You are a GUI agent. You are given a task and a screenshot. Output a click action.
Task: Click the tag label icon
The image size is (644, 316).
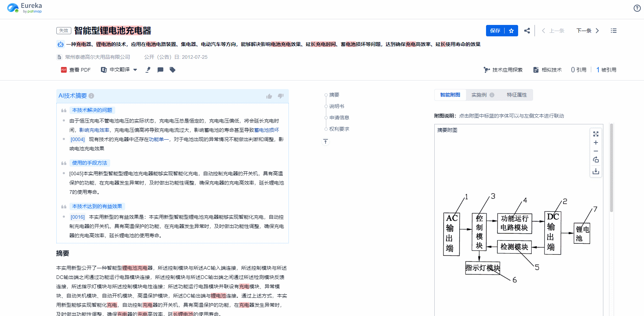pyautogui.click(x=173, y=70)
